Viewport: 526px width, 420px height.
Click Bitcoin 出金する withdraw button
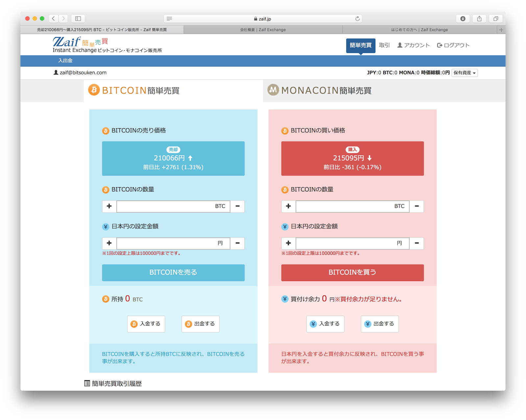201,324
